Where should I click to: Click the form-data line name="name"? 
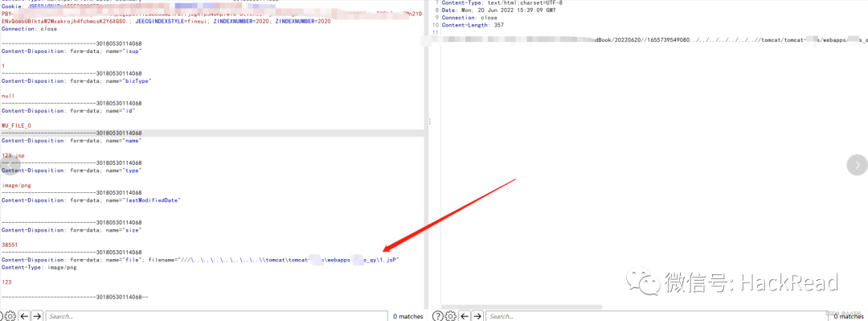[72, 141]
